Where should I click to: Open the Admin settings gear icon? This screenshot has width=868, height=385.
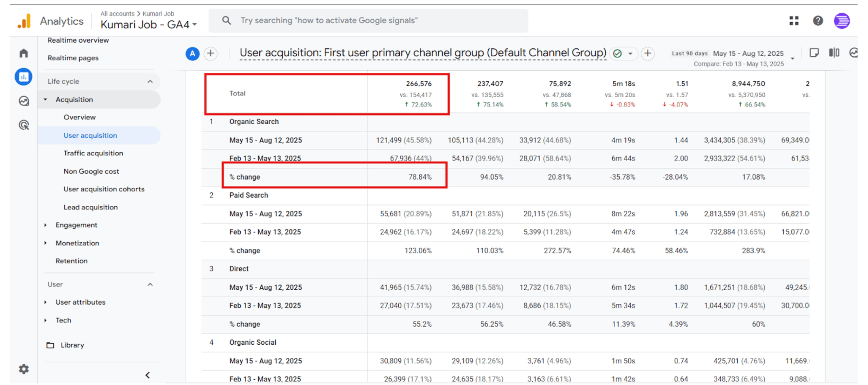pyautogui.click(x=23, y=369)
